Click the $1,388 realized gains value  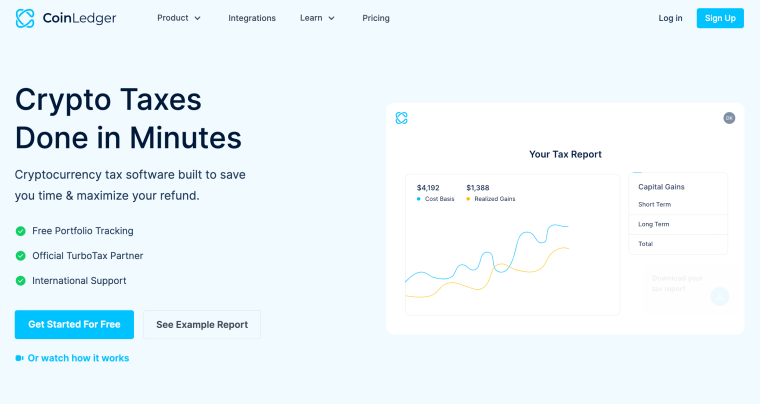[477, 187]
